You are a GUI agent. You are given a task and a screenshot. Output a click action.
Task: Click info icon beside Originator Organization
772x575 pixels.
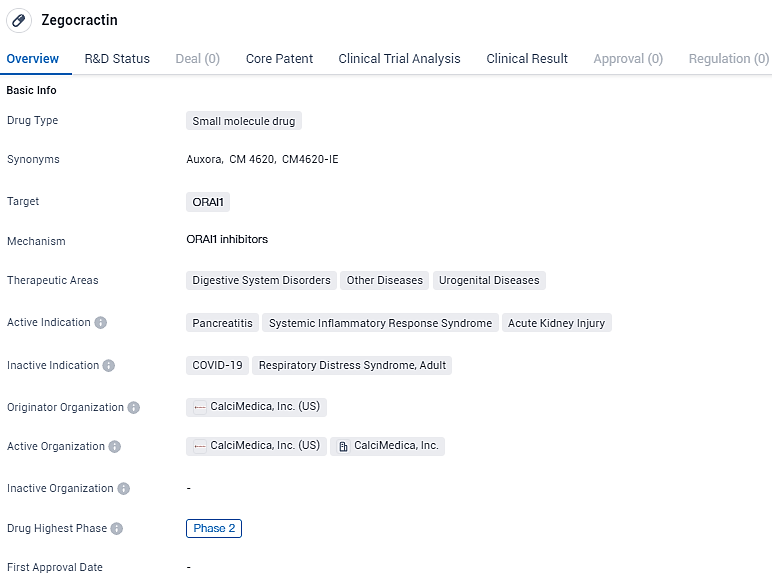pos(134,408)
